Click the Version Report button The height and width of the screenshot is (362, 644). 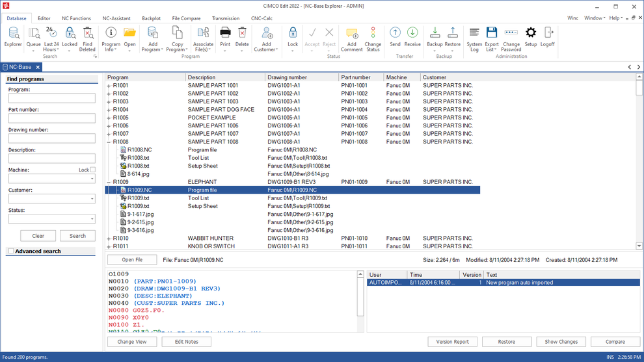(x=452, y=342)
